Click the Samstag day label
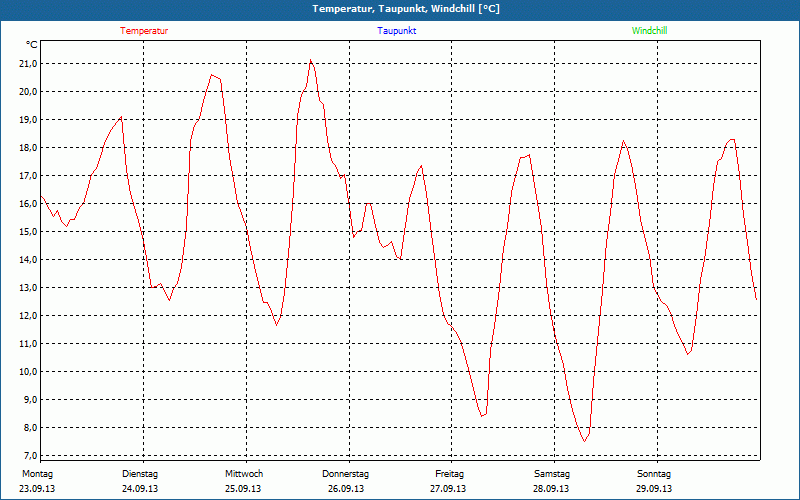 coord(552,474)
